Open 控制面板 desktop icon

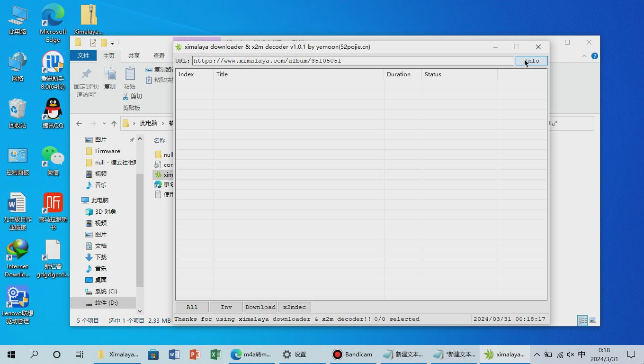point(18,160)
